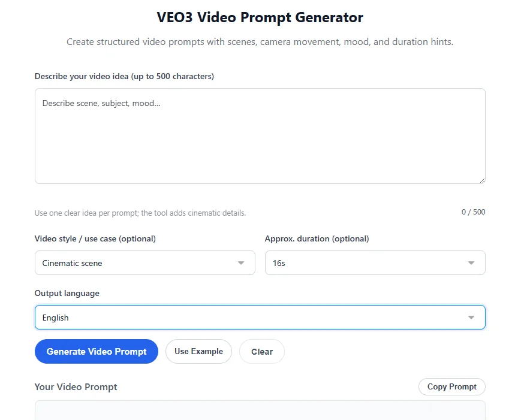Click the VEO3 Video Prompt Generator title

coord(259,17)
